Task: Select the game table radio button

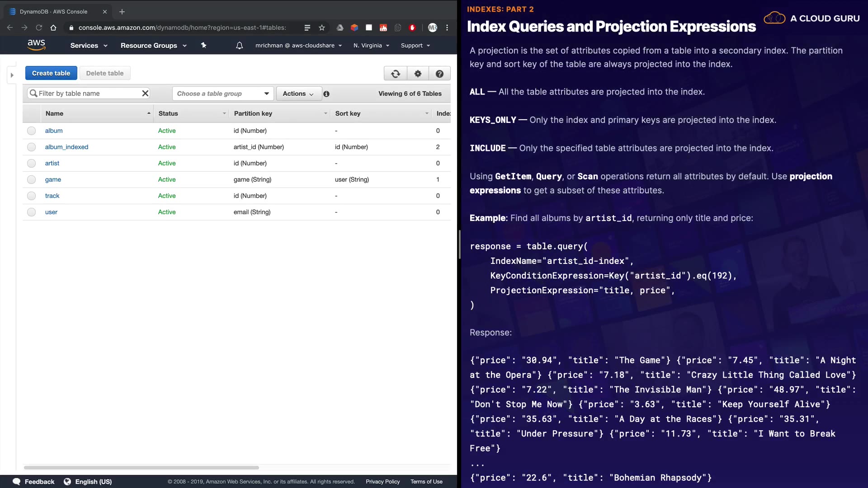Action: [x=31, y=180]
